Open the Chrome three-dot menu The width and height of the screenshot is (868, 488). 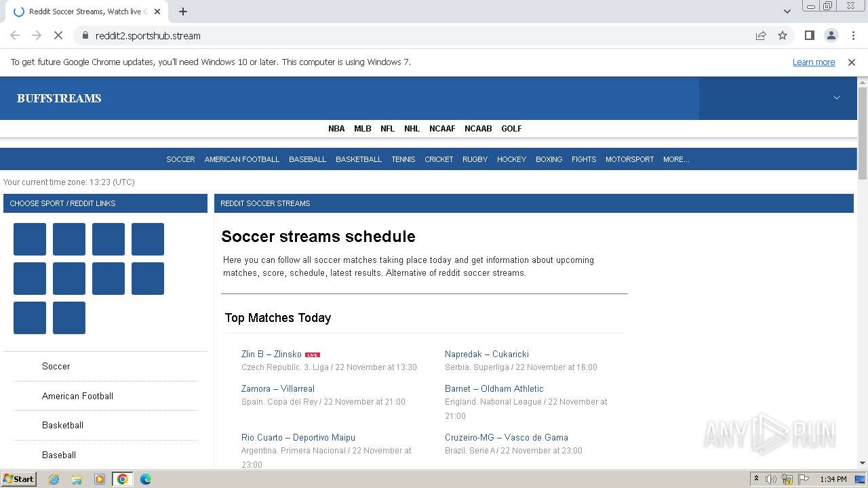[x=852, y=35]
